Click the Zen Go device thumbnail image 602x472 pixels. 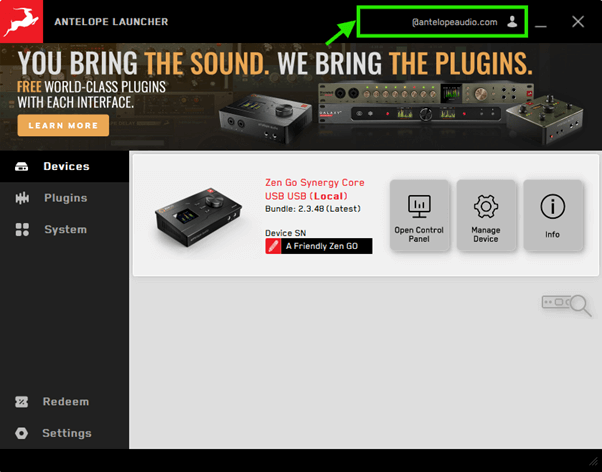pyautogui.click(x=198, y=217)
